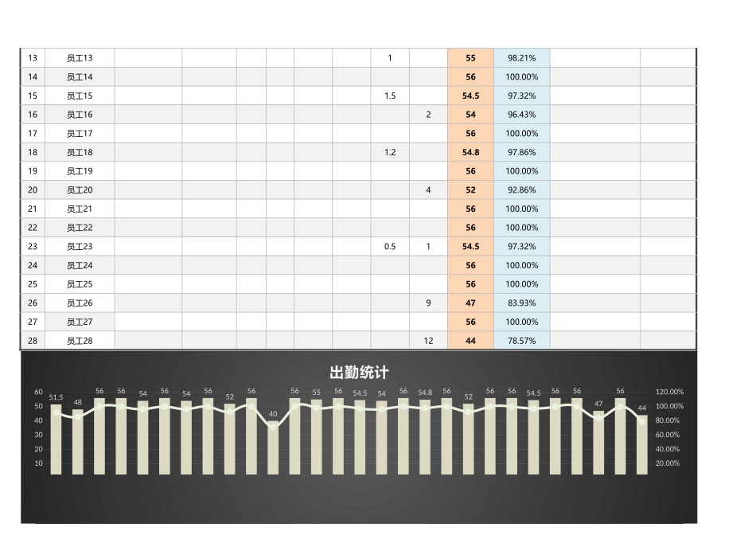Click the 78.57% percentage cell
The height and width of the screenshot is (535, 756).
pyautogui.click(x=522, y=341)
